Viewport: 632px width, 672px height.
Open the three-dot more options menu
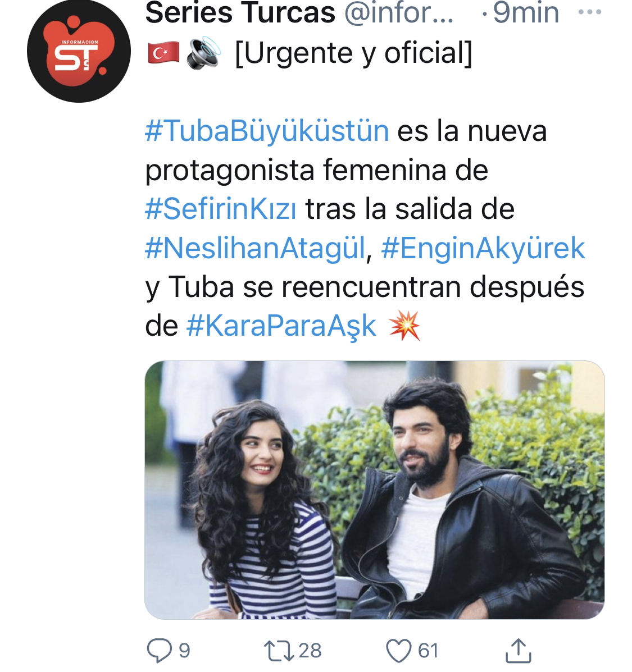click(589, 12)
